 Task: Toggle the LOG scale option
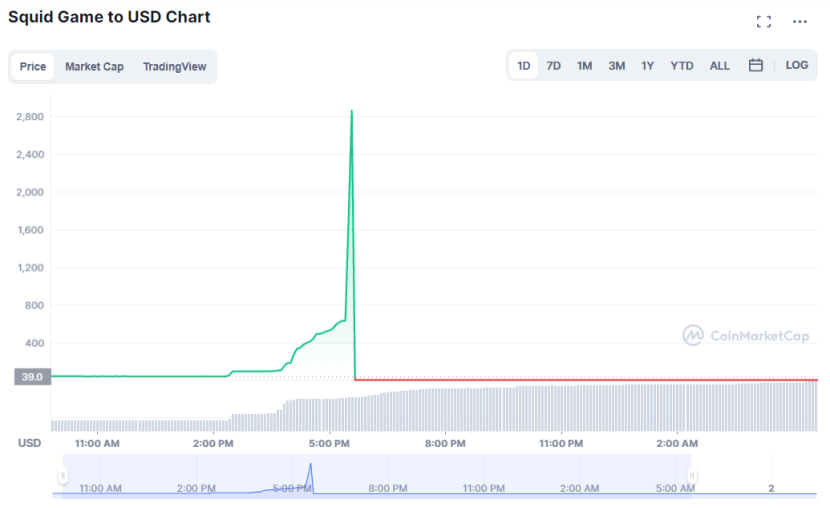click(797, 65)
